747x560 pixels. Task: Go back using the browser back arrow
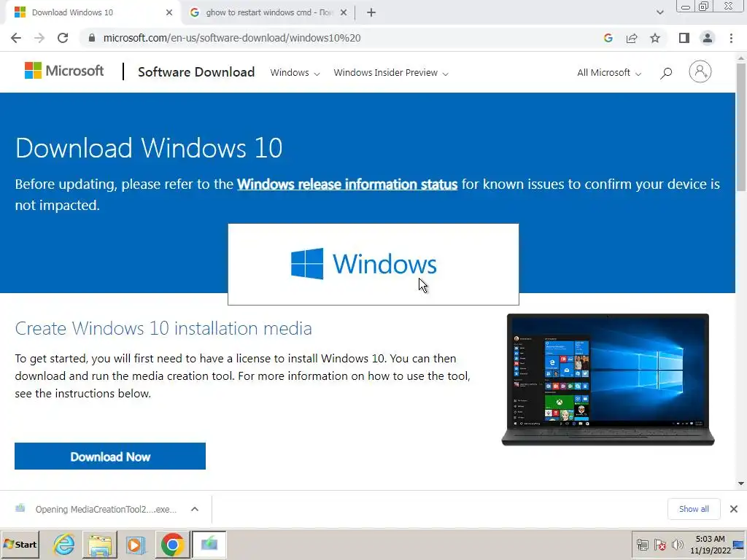[16, 38]
